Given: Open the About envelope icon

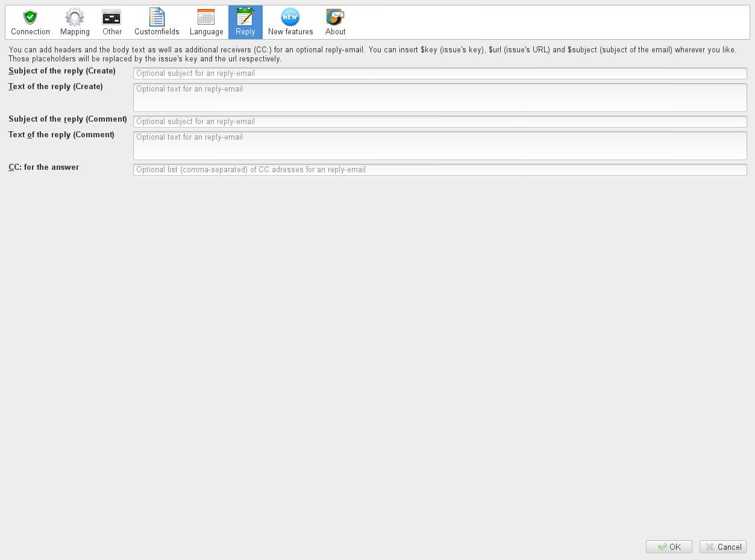Looking at the screenshot, I should [x=335, y=17].
